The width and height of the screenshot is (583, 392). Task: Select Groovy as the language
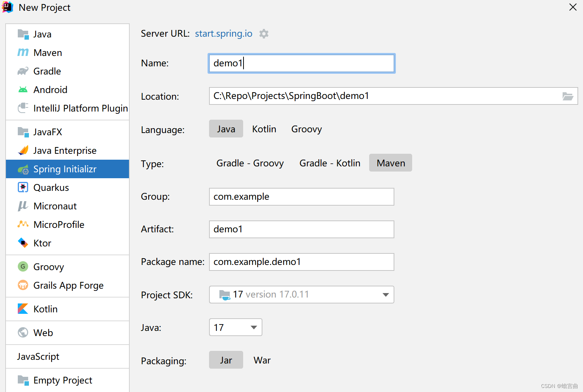click(307, 129)
